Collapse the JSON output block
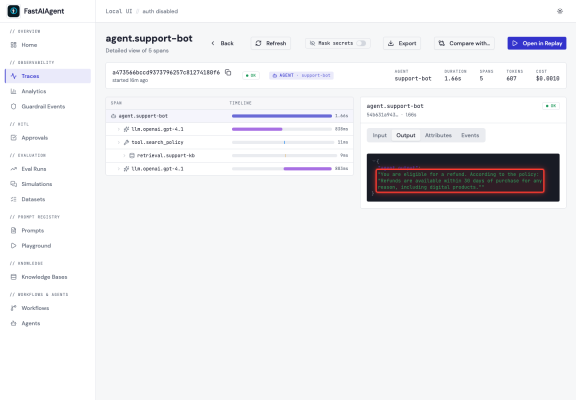Viewport: 576px width, 400px height. 374,161
